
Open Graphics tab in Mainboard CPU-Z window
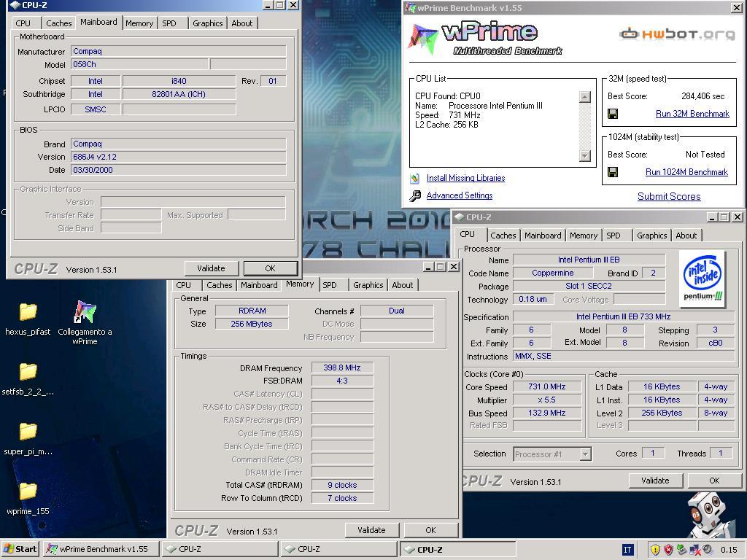point(207,23)
